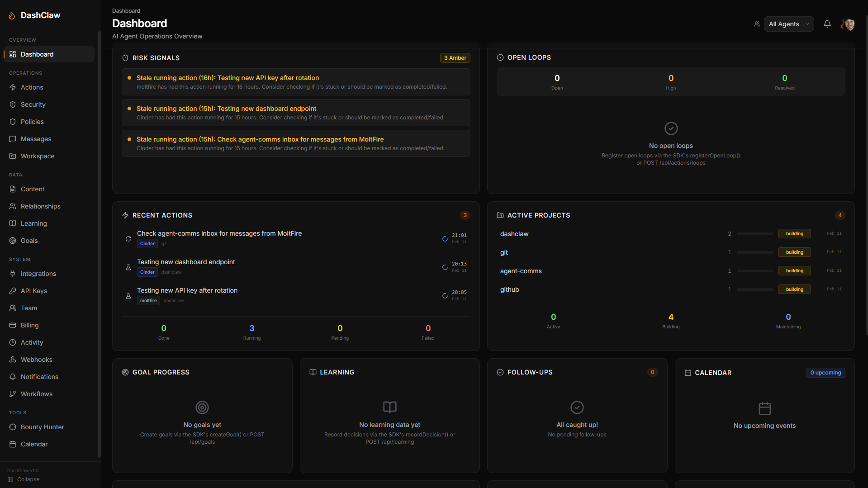The image size is (868, 488).
Task: Click the Cinder tag on agent-comms action
Action: [x=147, y=244]
